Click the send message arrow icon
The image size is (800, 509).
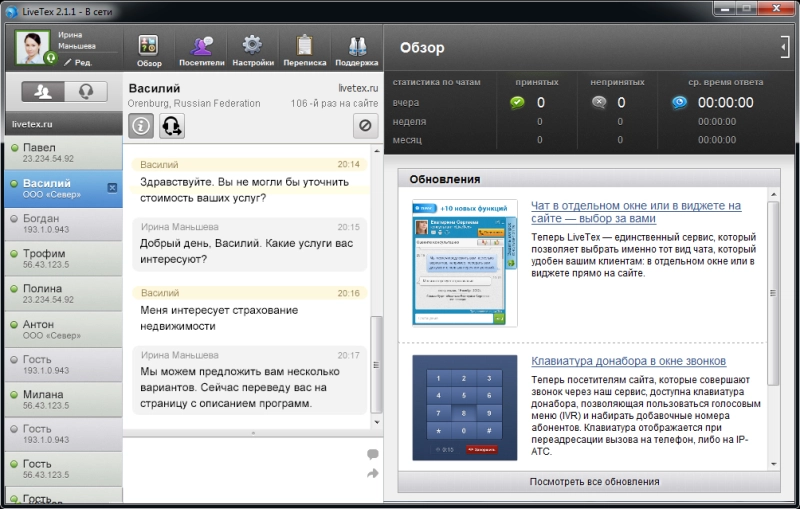tap(373, 473)
